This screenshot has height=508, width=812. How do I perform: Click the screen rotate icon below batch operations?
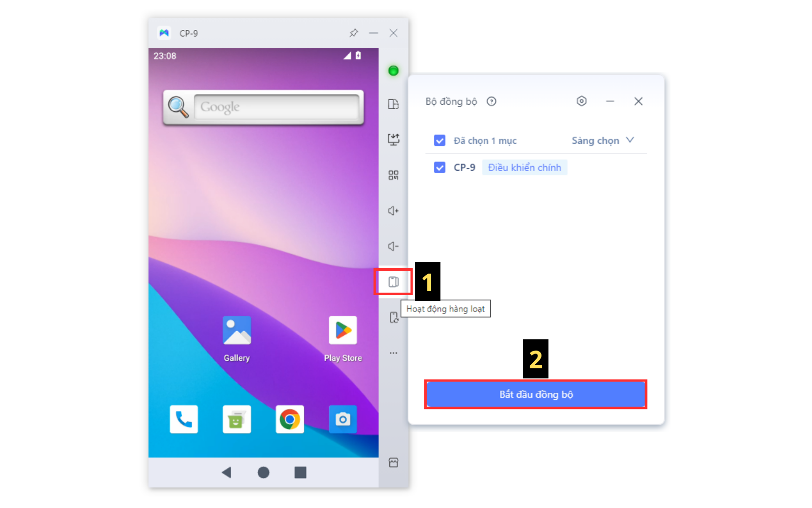[x=393, y=317]
